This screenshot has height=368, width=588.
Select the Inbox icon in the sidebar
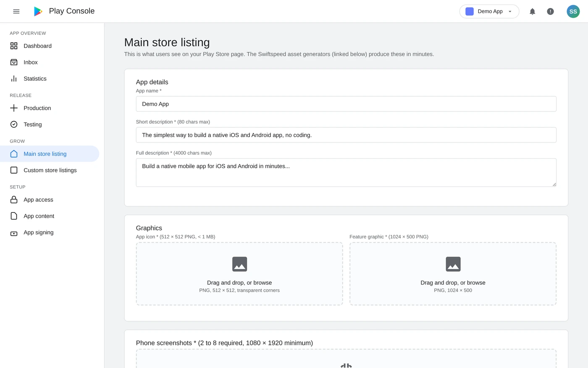tap(14, 62)
